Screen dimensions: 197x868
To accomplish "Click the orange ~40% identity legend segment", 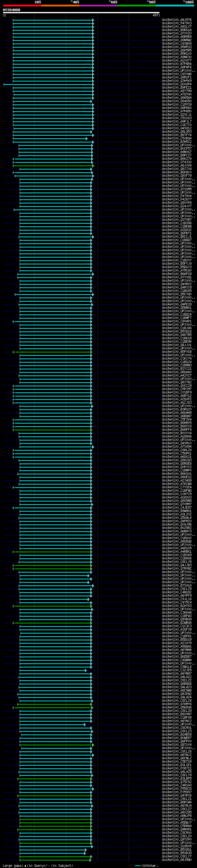I will [60, 6].
